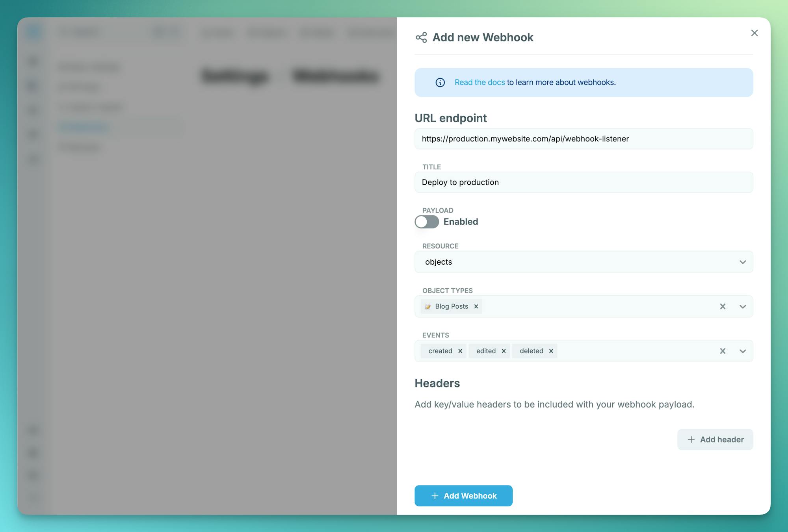Expand the Events dropdown chevron
788x532 pixels.
click(743, 351)
